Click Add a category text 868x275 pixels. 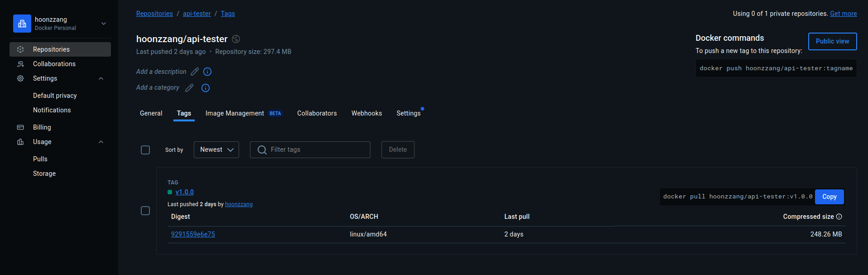click(x=158, y=87)
